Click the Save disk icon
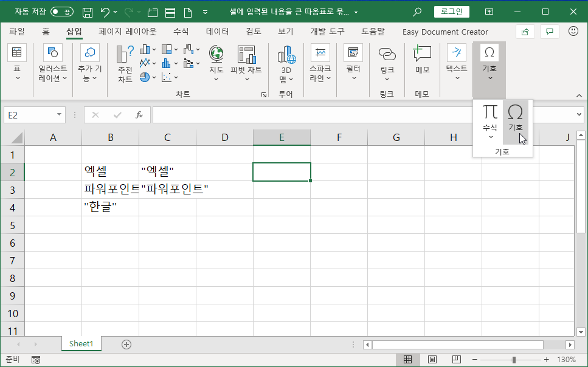This screenshot has width=588, height=367. point(88,12)
